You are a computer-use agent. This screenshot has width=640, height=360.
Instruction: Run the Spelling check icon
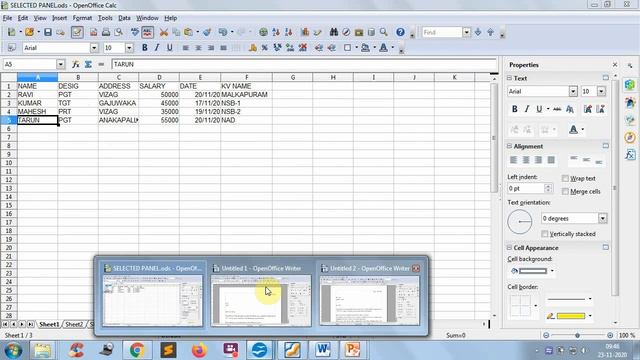135,32
